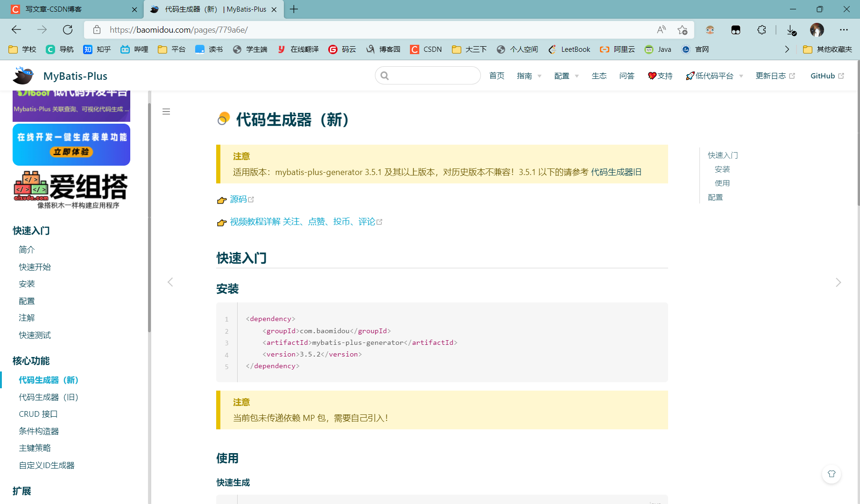The width and height of the screenshot is (860, 504).
Task: Open the 阿里云 bookmark
Action: (x=617, y=49)
